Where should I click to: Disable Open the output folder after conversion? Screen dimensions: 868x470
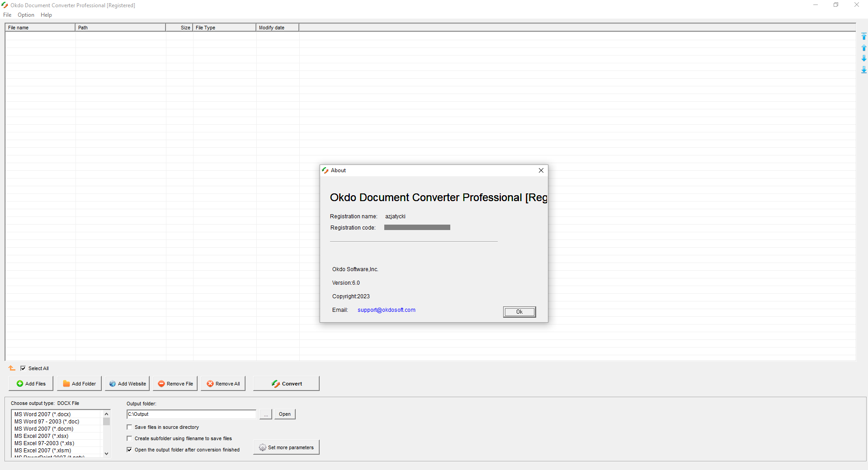click(x=130, y=450)
